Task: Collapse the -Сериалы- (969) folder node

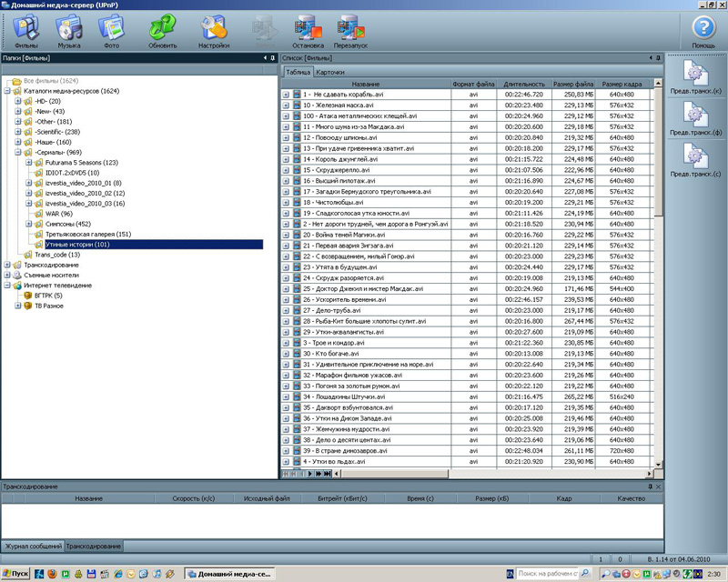Action: pos(17,153)
